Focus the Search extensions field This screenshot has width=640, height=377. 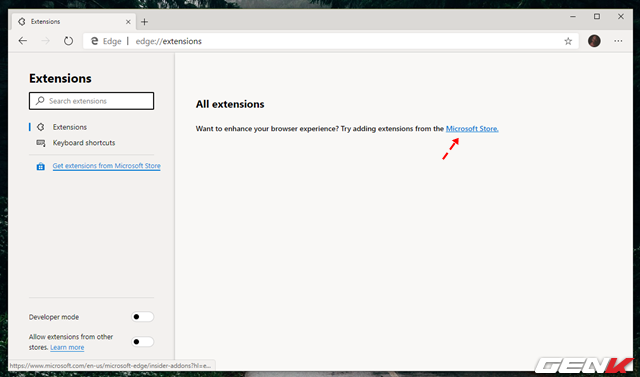click(91, 101)
